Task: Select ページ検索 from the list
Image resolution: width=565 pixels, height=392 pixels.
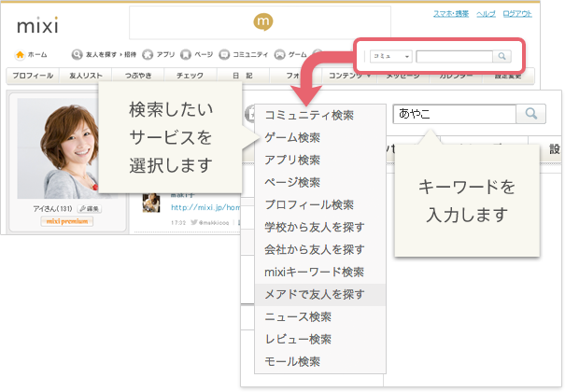Action: click(320, 182)
